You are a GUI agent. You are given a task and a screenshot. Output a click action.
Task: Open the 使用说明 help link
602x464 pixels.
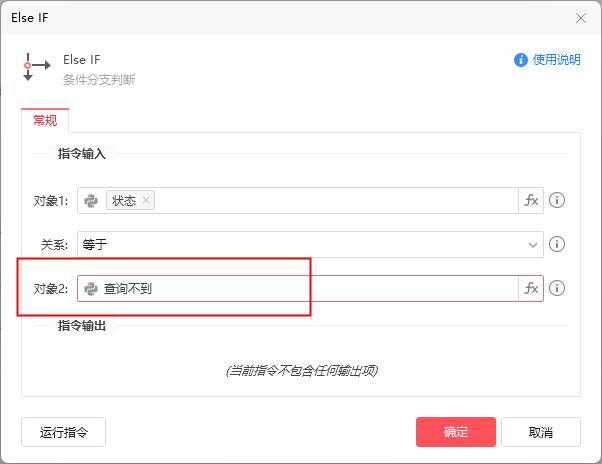click(547, 60)
